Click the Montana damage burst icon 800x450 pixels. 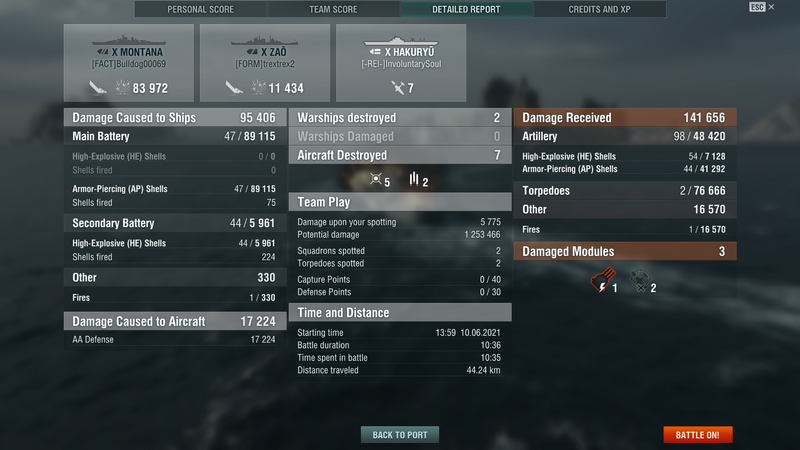[x=122, y=87]
